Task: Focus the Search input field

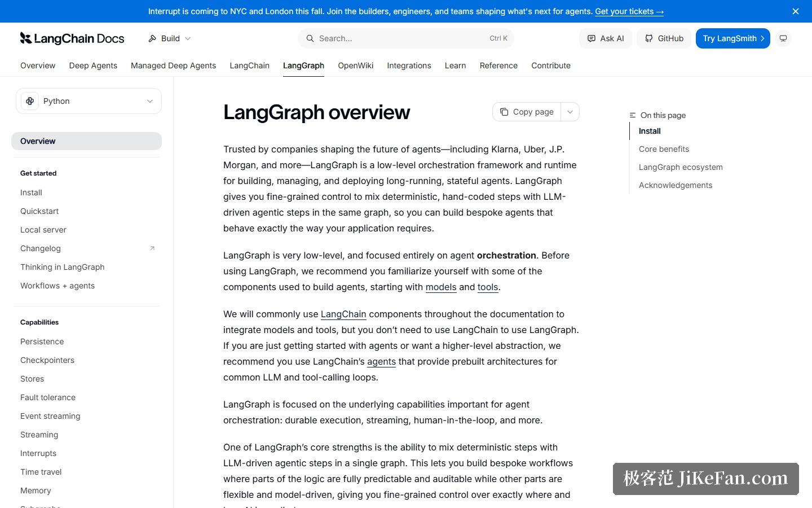Action: click(406, 38)
